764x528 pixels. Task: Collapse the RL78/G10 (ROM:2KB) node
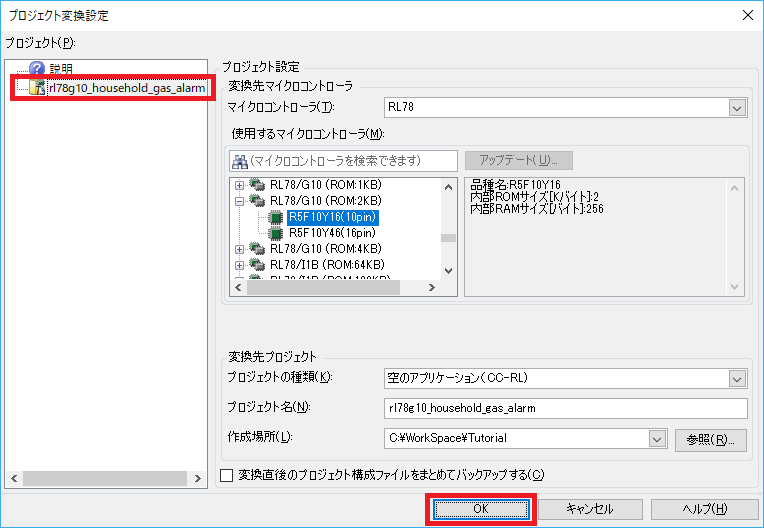pos(239,201)
